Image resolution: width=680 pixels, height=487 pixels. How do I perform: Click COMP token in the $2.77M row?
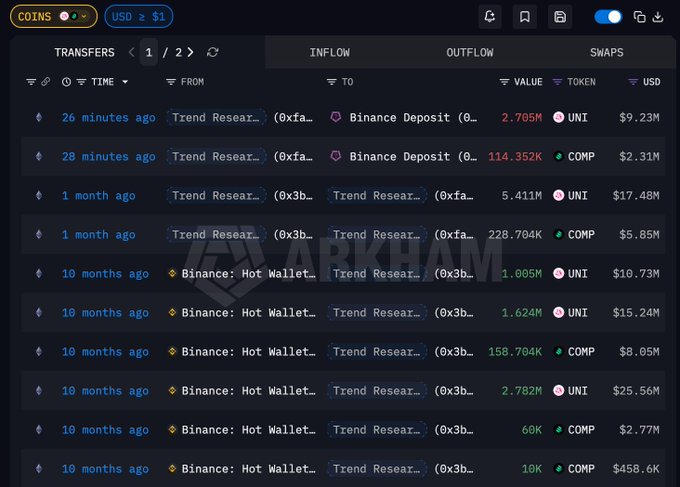point(574,430)
